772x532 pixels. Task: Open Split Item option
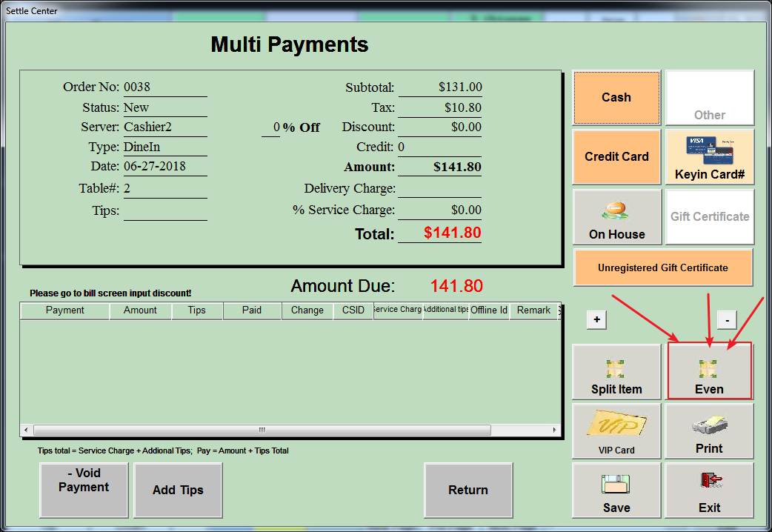click(x=616, y=372)
